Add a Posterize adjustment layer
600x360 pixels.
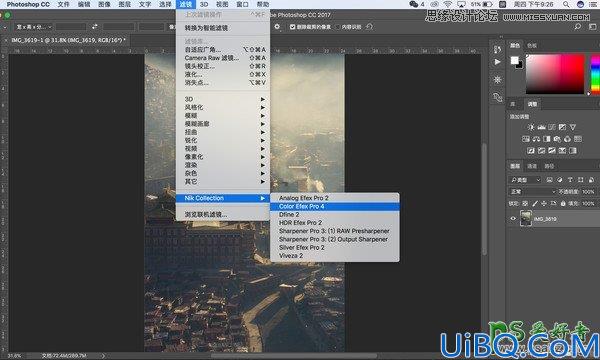tap(541, 151)
